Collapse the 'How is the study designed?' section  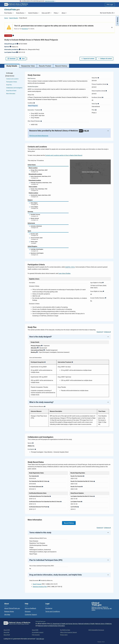pyautogui.click(x=108, y=337)
